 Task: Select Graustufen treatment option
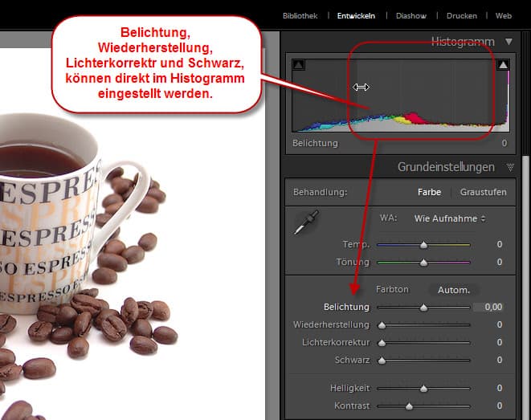click(x=483, y=193)
